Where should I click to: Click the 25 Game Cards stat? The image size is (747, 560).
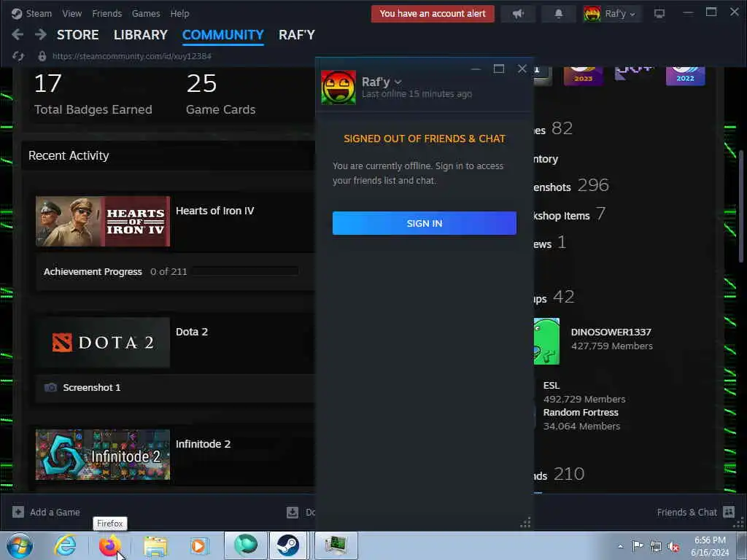coord(220,94)
